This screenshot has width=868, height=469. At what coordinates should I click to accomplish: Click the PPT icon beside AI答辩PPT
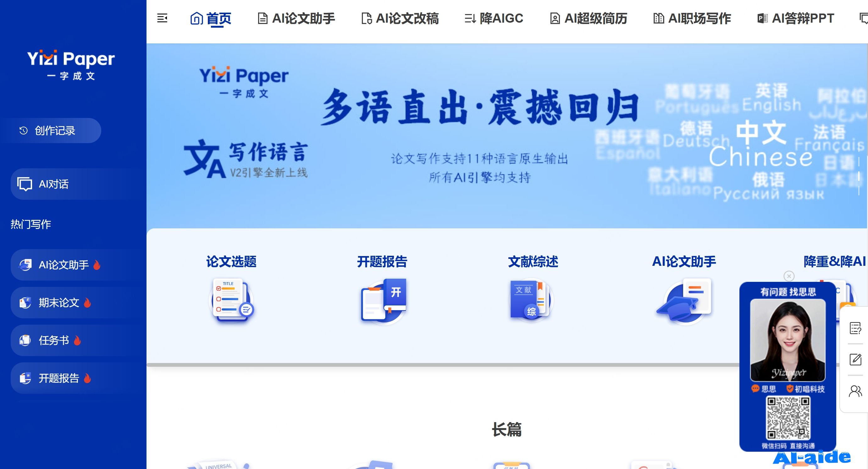click(763, 19)
